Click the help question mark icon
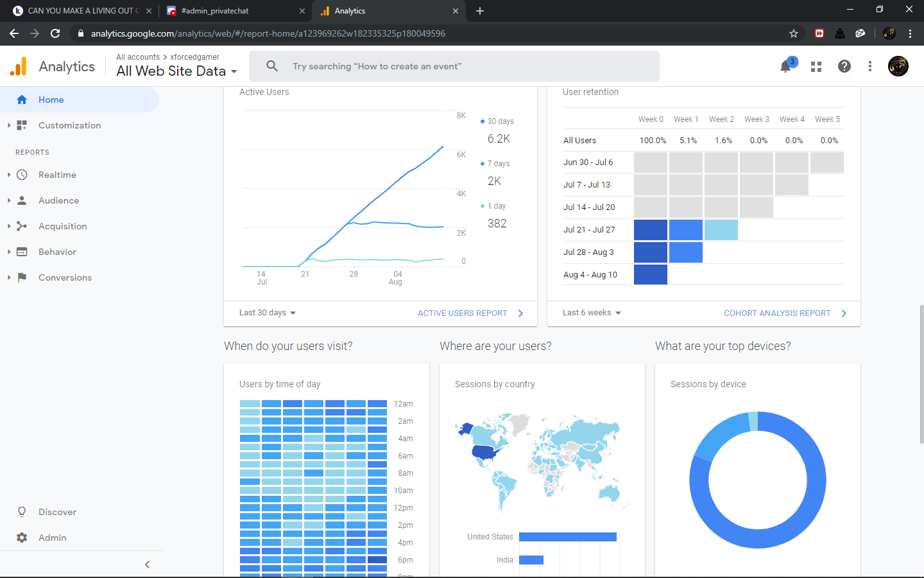Screen dimensions: 924x578 [x=844, y=66]
